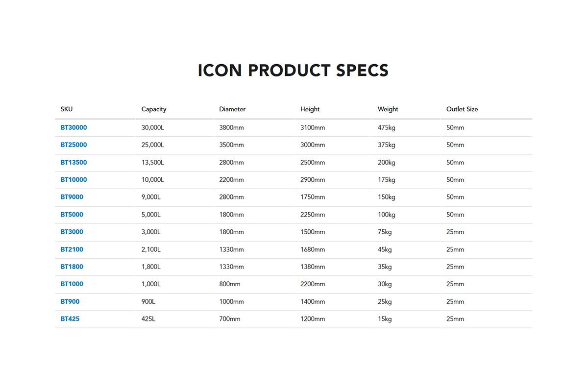Click the Weight column header

tap(388, 109)
